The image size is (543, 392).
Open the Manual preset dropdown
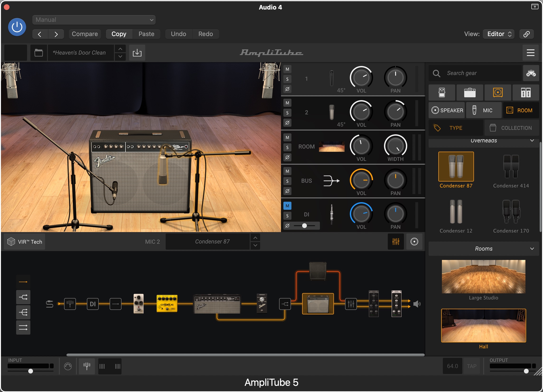pyautogui.click(x=94, y=20)
